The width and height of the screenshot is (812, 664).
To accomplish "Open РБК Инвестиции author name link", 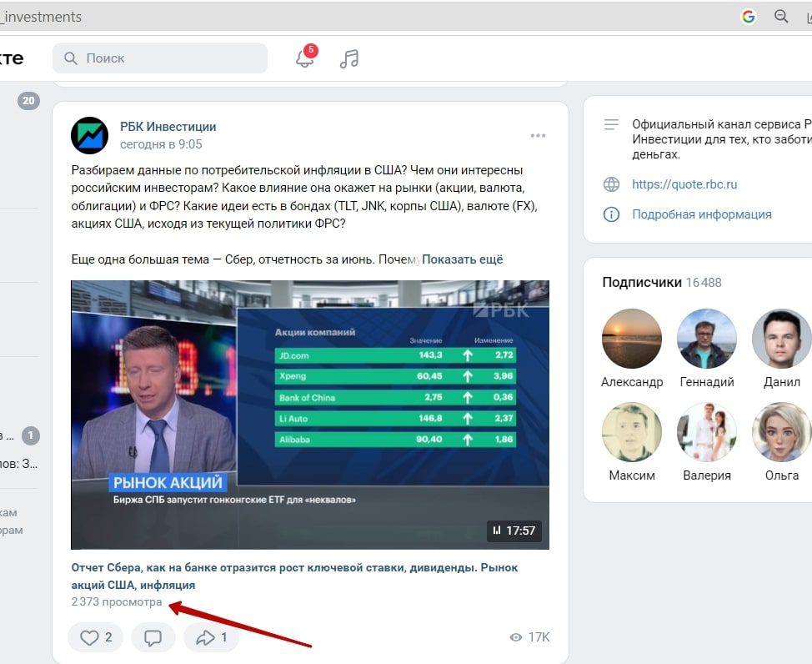I will tap(168, 127).
